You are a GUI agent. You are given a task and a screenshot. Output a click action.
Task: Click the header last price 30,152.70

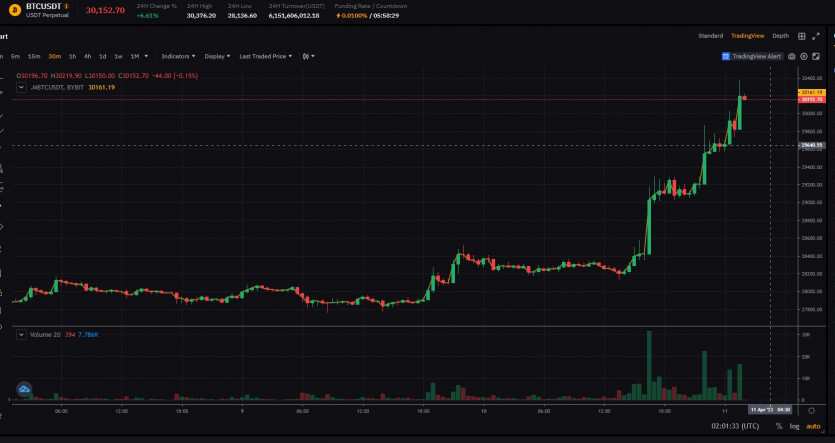tap(105, 10)
